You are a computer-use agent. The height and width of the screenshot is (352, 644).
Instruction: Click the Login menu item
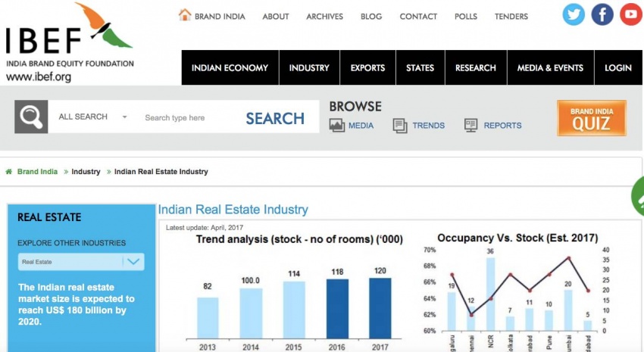(x=618, y=67)
